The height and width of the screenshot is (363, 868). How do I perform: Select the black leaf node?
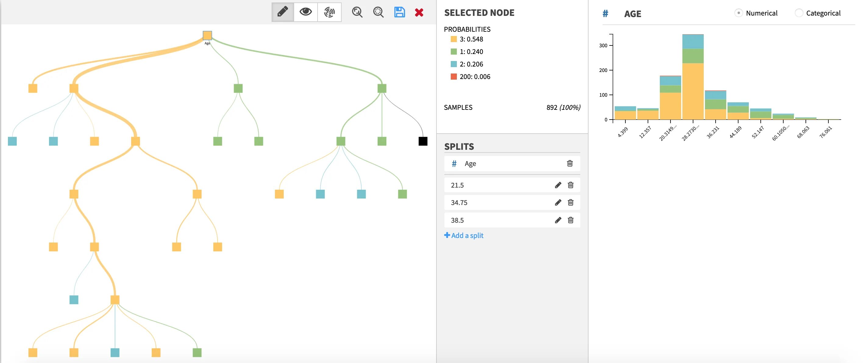tap(423, 141)
